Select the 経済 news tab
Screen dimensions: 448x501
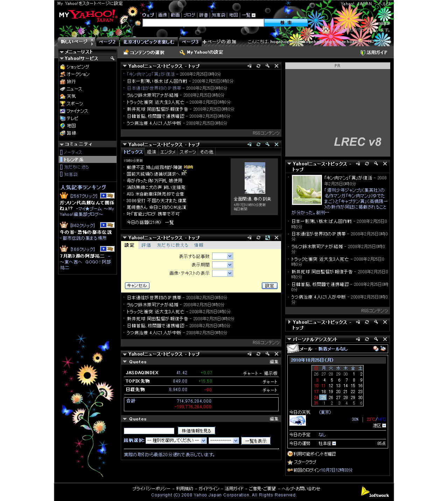point(152,152)
